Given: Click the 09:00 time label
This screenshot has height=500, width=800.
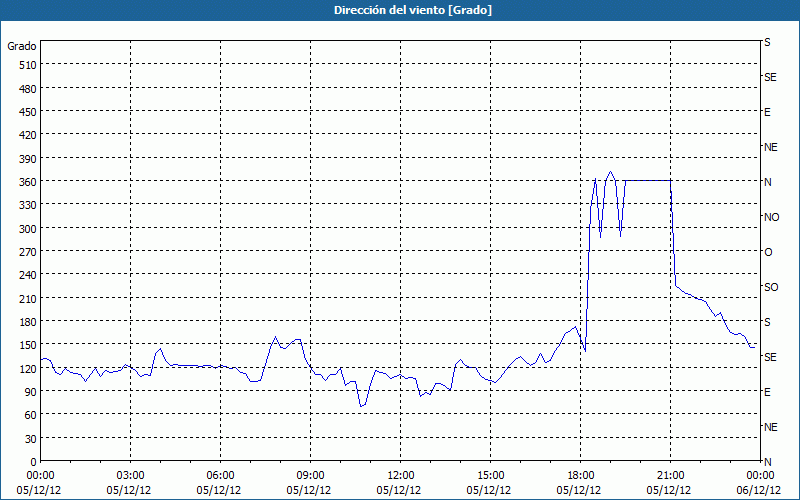Looking at the screenshot, I should pos(310,476).
